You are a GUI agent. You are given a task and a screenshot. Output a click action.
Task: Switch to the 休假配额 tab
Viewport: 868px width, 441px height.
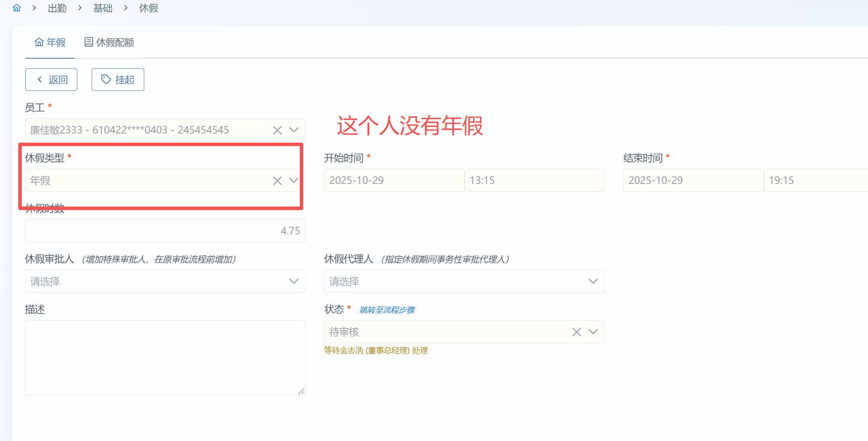tap(109, 42)
